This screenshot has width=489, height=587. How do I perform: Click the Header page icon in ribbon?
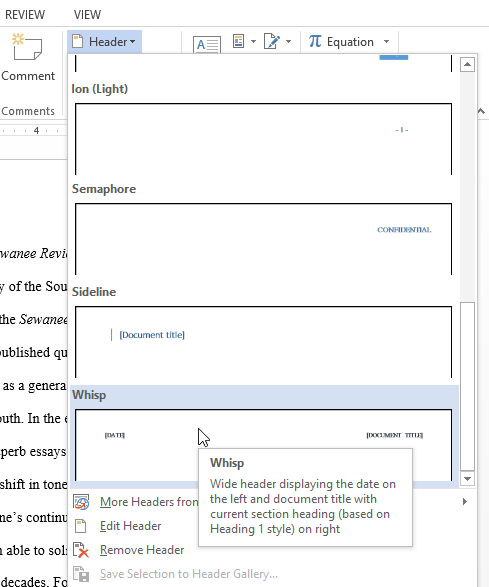tap(78, 41)
